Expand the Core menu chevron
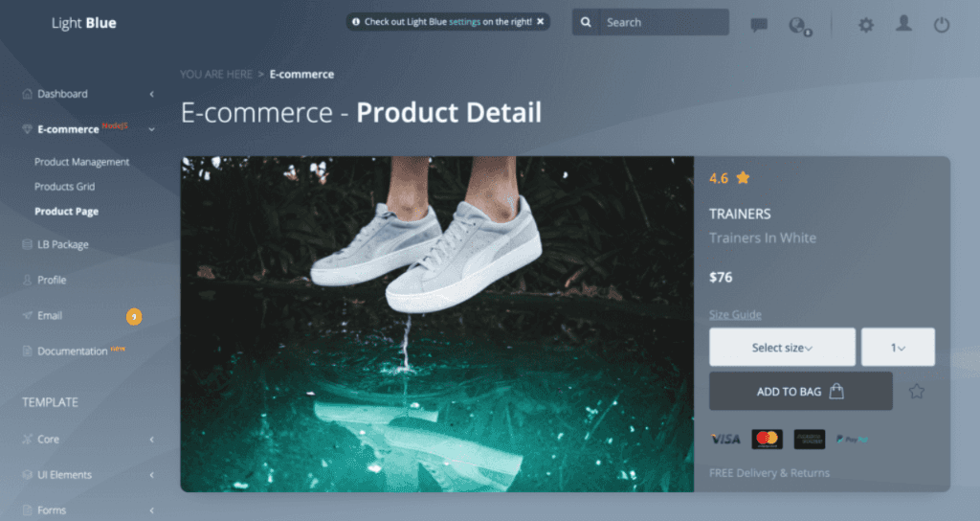 tap(152, 440)
